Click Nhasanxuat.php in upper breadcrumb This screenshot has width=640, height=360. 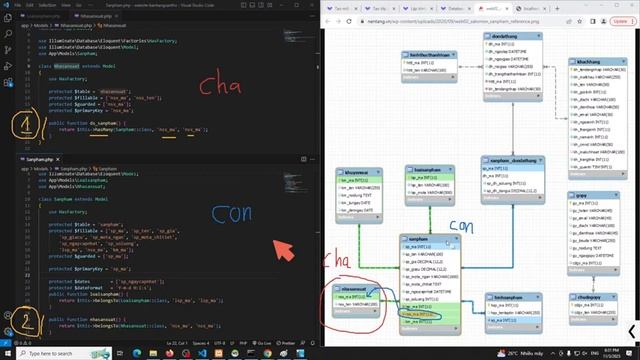tap(76, 25)
